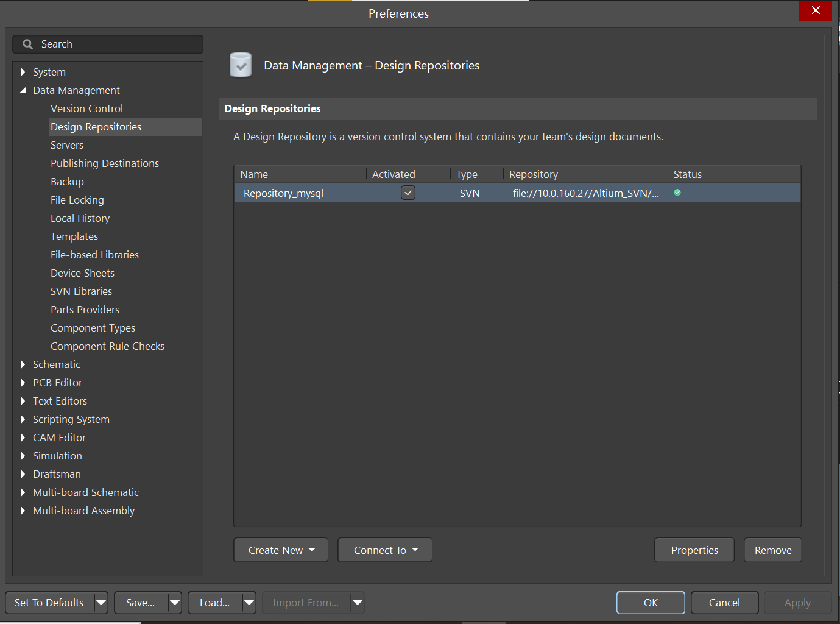Sort by the Activated column header
The width and height of the screenshot is (840, 624).
click(408, 174)
